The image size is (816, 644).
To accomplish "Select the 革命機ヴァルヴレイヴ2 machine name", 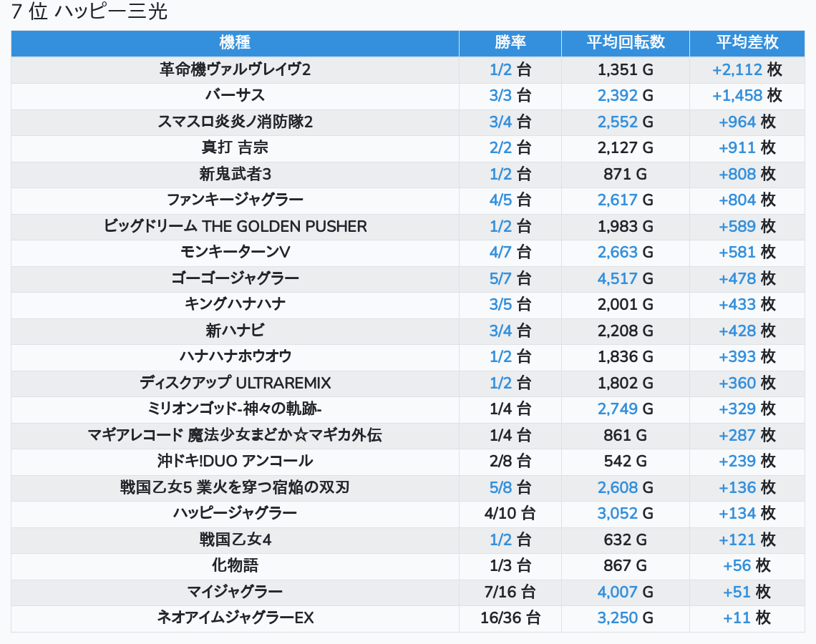I will pos(235,69).
